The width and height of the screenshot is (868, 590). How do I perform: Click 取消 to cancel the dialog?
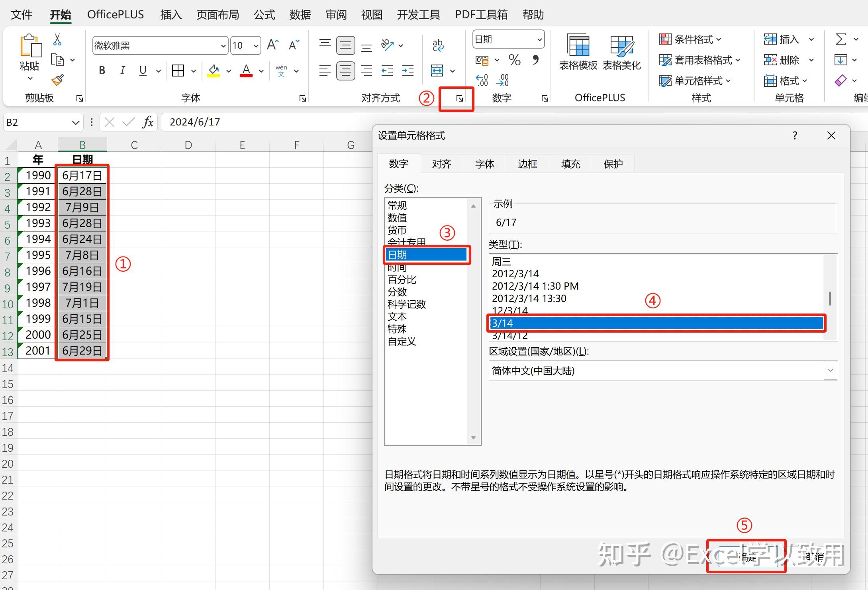coord(814,557)
